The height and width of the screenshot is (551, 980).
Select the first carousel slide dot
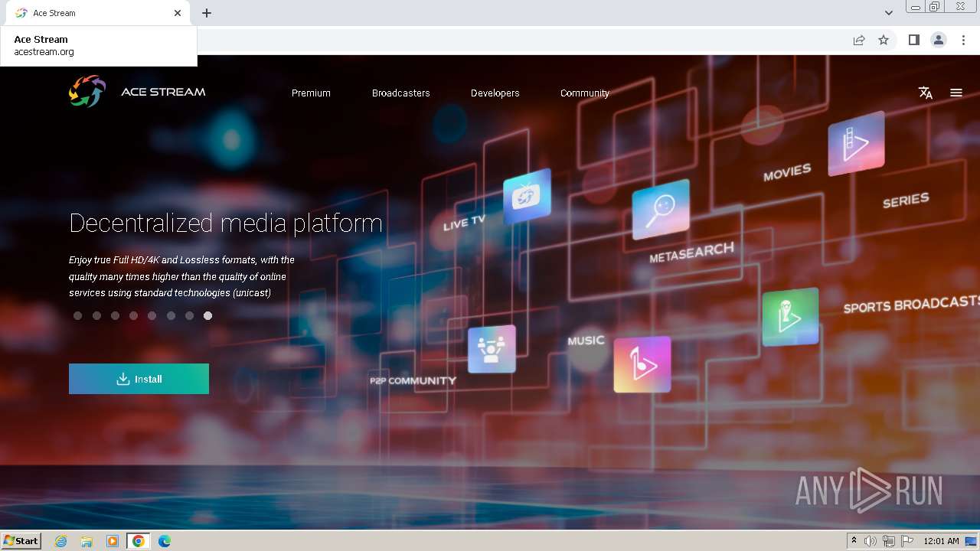78,315
